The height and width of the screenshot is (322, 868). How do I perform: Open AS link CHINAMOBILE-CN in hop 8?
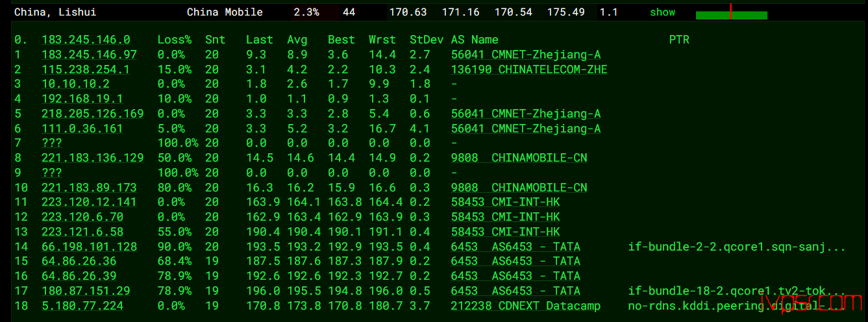[x=519, y=158]
